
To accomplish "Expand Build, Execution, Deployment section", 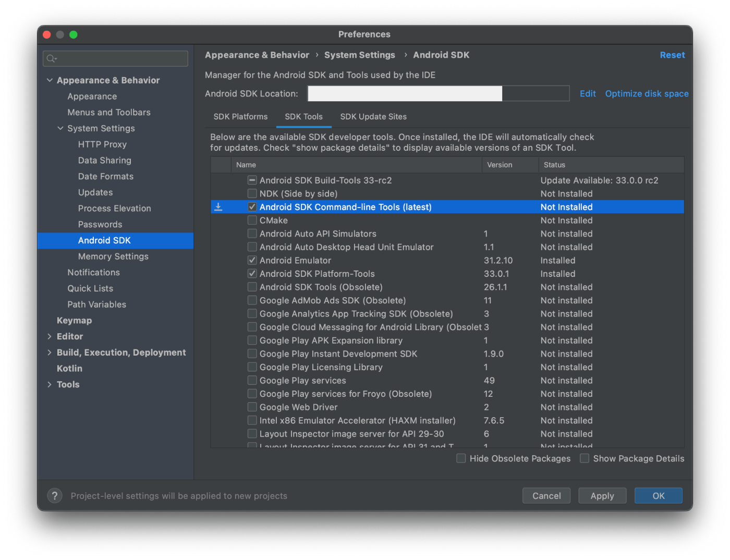I will click(x=50, y=352).
